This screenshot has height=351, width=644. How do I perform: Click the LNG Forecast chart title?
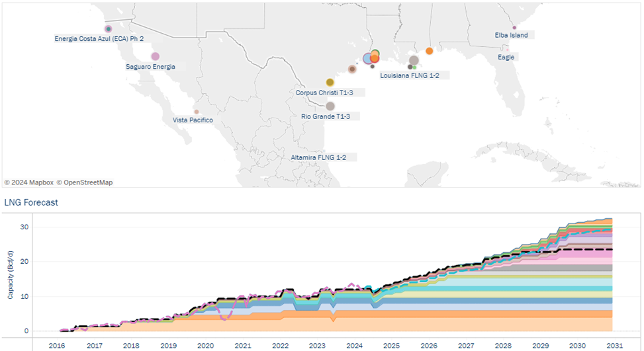coord(31,202)
